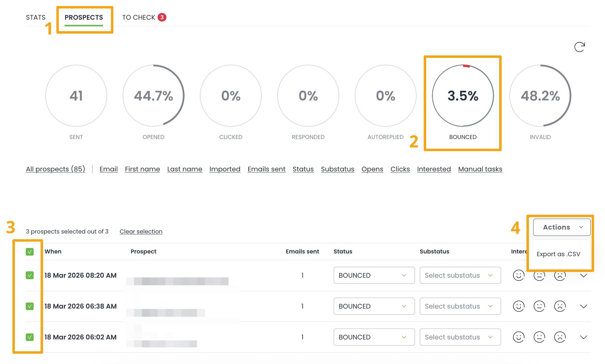The width and height of the screenshot is (605, 364).
Task: Open the Actions dropdown
Action: (x=561, y=227)
